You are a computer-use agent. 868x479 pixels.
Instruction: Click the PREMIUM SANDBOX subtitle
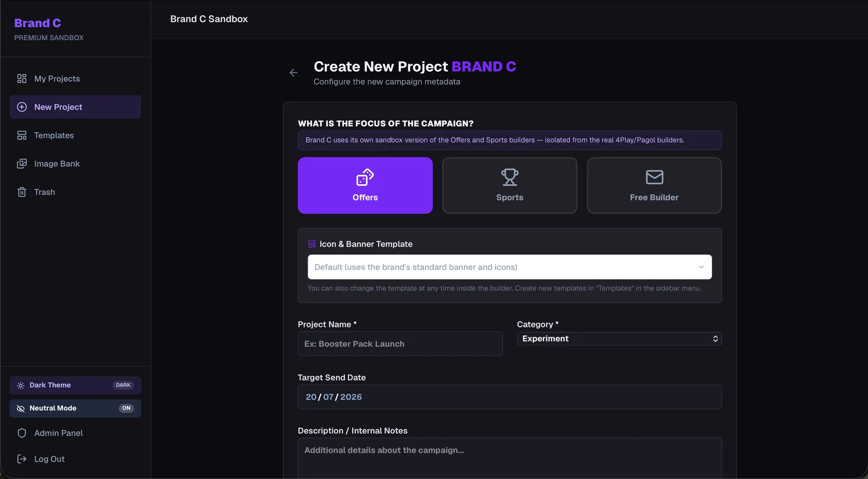pos(49,38)
